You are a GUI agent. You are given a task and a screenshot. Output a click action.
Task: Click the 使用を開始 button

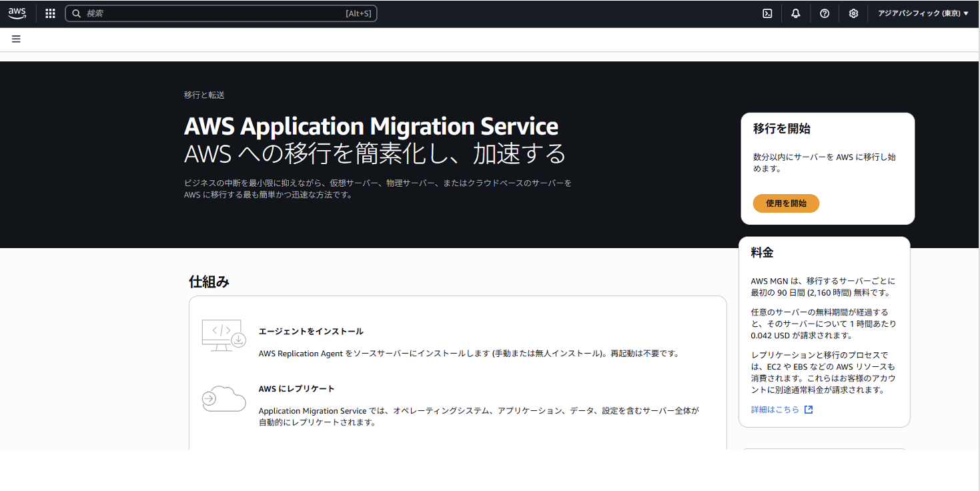[x=786, y=203]
